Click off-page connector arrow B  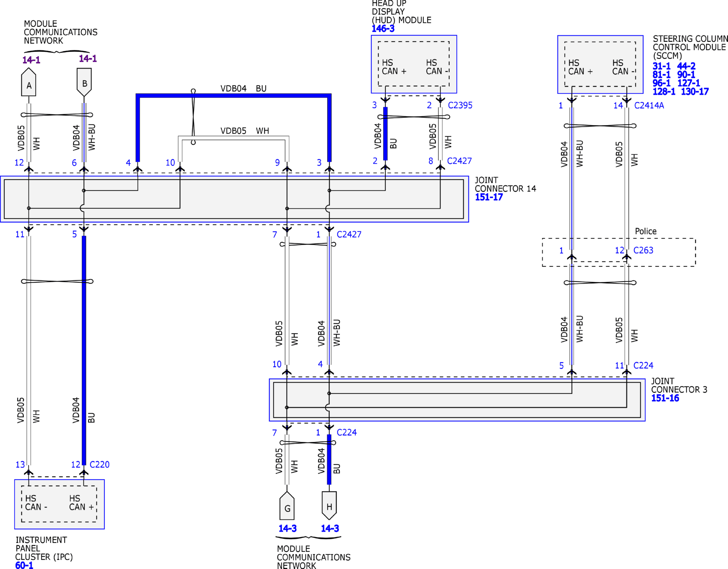tap(84, 82)
